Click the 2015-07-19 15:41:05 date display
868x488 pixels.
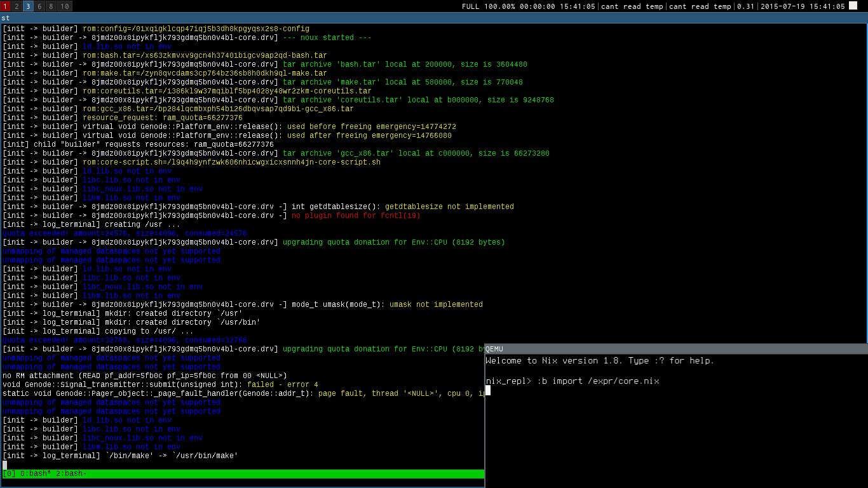803,6
